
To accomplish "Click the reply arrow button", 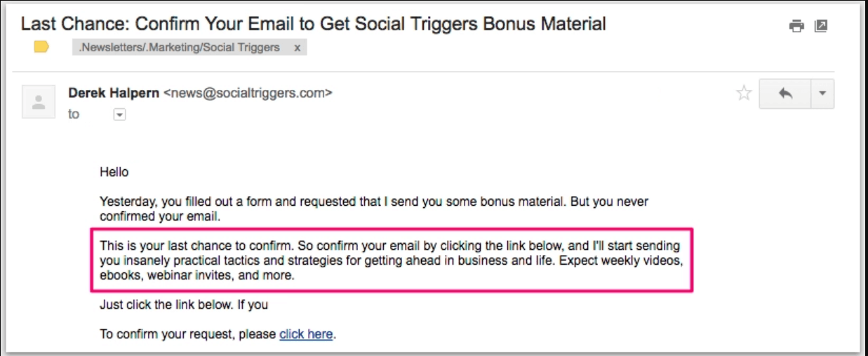I will 785,94.
